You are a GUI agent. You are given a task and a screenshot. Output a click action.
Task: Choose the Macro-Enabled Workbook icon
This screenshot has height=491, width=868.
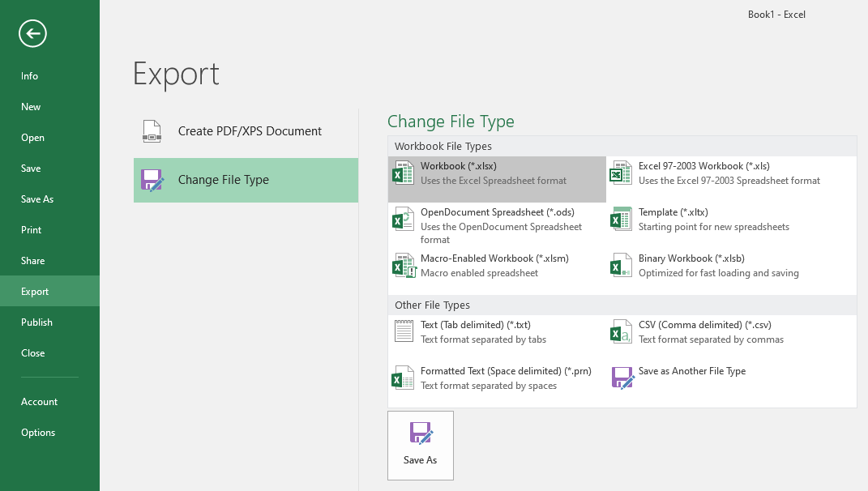coord(403,266)
